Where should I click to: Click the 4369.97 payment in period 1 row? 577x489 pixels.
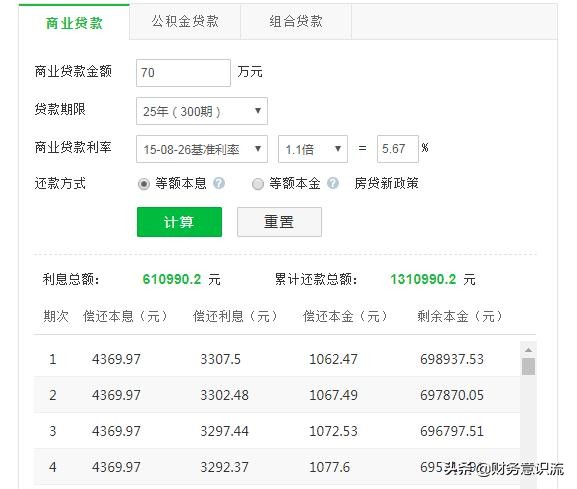[x=116, y=359]
